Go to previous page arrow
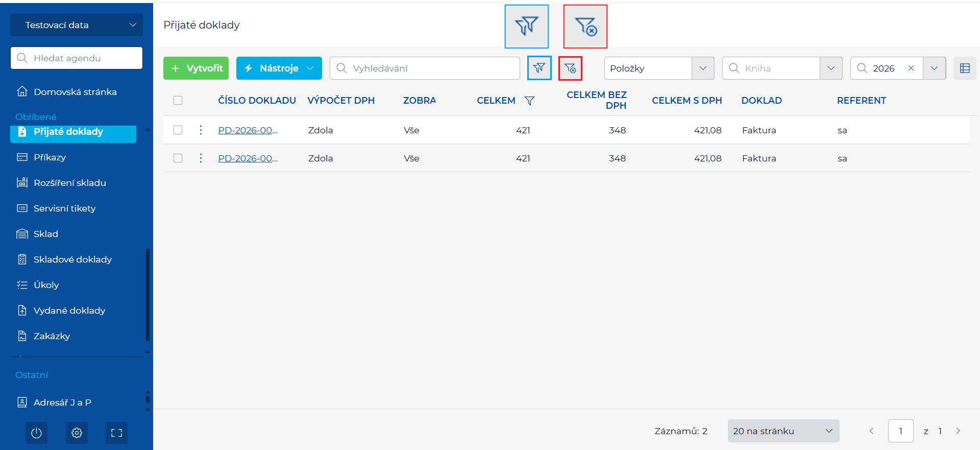This screenshot has height=450, width=980. click(871, 431)
